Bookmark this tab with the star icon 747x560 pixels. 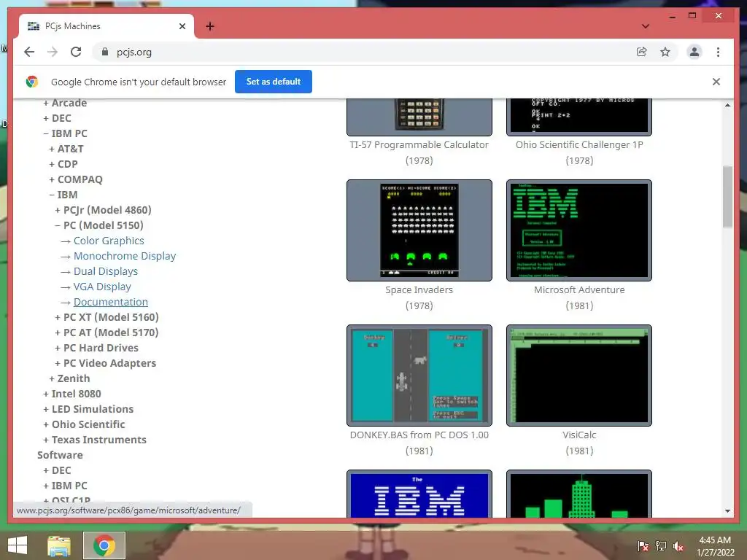point(665,52)
